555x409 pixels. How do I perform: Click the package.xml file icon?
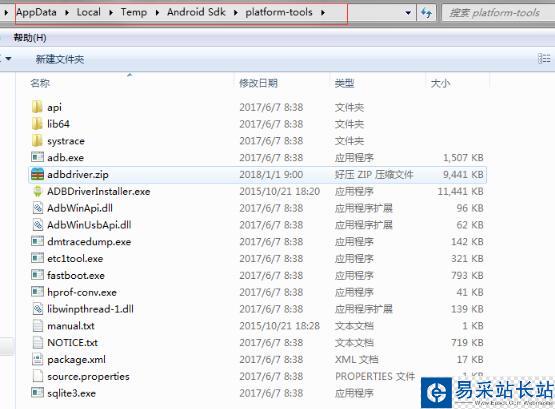point(38,359)
